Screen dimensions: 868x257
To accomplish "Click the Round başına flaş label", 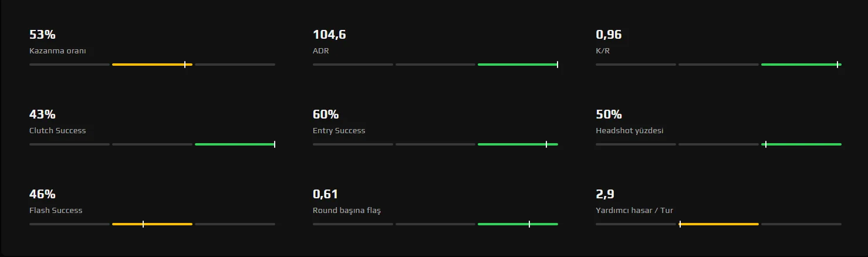I will 346,211.
